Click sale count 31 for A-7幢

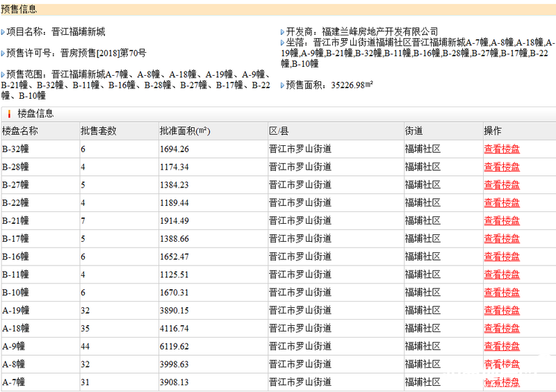point(85,382)
